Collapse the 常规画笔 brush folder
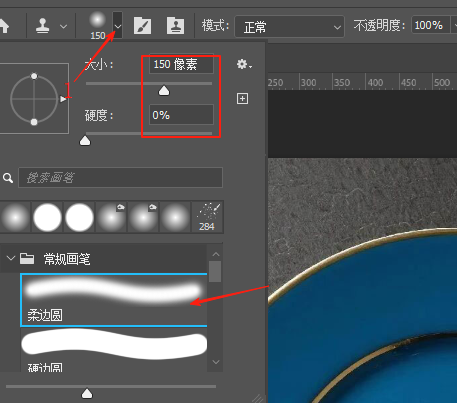 tap(11, 258)
